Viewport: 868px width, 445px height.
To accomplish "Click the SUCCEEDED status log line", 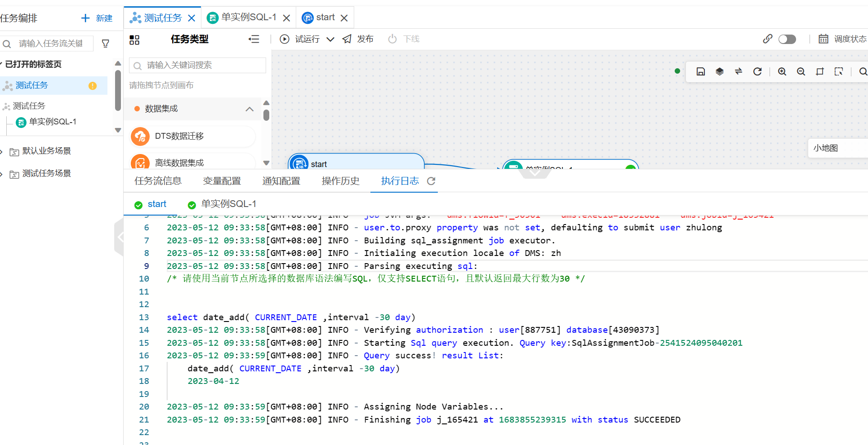I will click(x=423, y=420).
